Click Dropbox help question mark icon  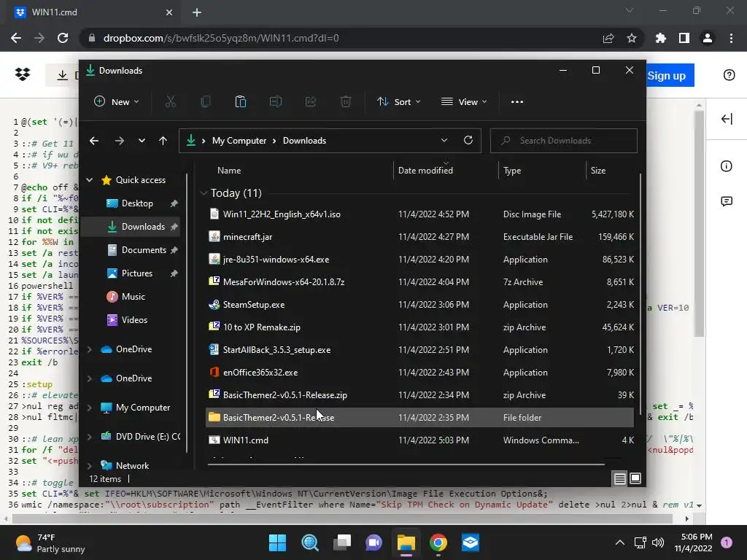coord(729,75)
